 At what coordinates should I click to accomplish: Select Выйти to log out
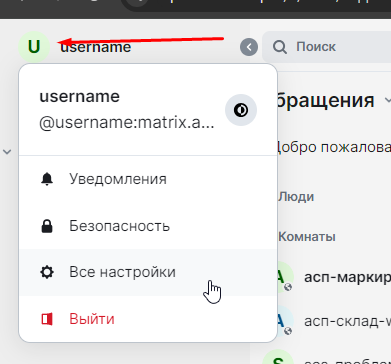[x=148, y=319]
